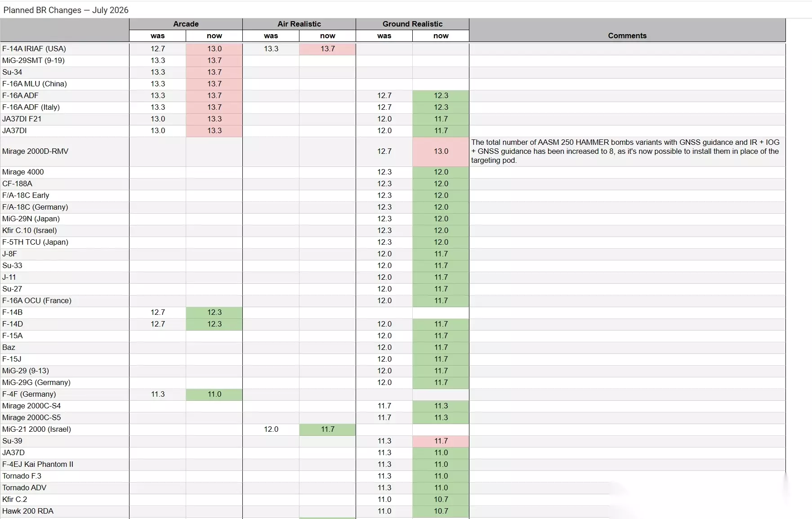This screenshot has width=812, height=519.
Task: Click the F-14A IRIAF Air Realistic 13.7 cell
Action: point(327,49)
